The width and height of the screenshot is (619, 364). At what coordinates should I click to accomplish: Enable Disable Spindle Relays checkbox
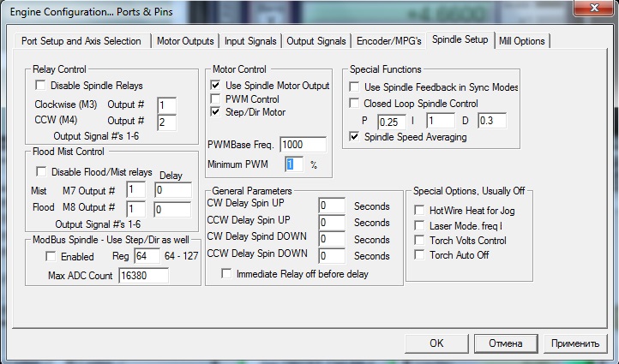coord(40,86)
